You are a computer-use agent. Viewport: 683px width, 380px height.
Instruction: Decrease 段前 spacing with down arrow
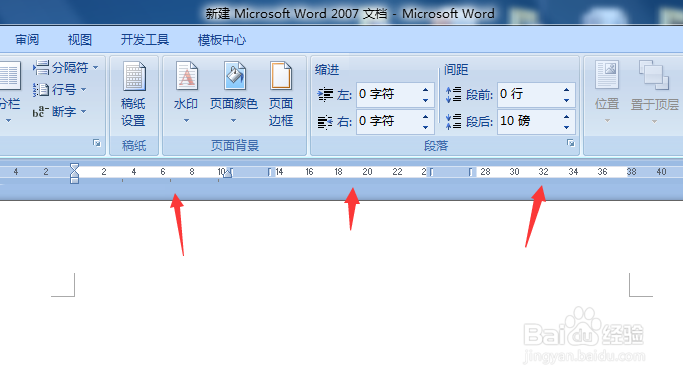pyautogui.click(x=566, y=100)
